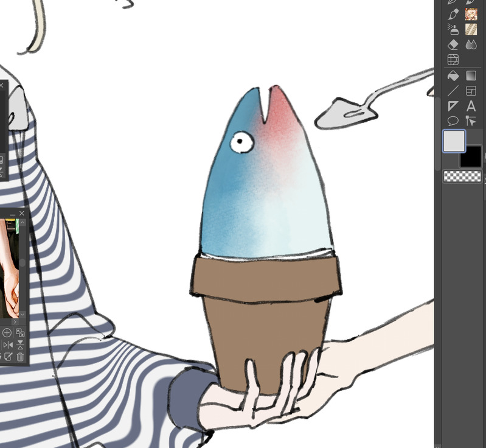
Task: Select the Text tool
Action: 471,106
